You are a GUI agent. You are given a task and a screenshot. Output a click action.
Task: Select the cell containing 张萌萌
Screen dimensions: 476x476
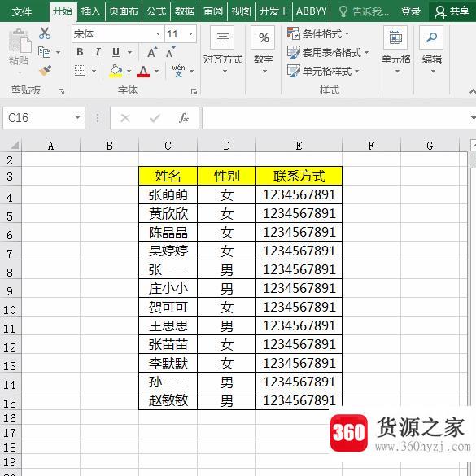coord(168,195)
